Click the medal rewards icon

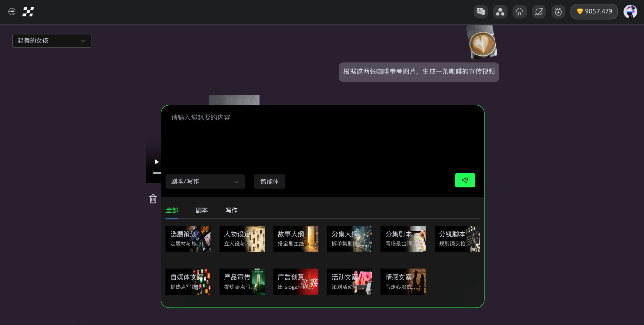tap(558, 12)
